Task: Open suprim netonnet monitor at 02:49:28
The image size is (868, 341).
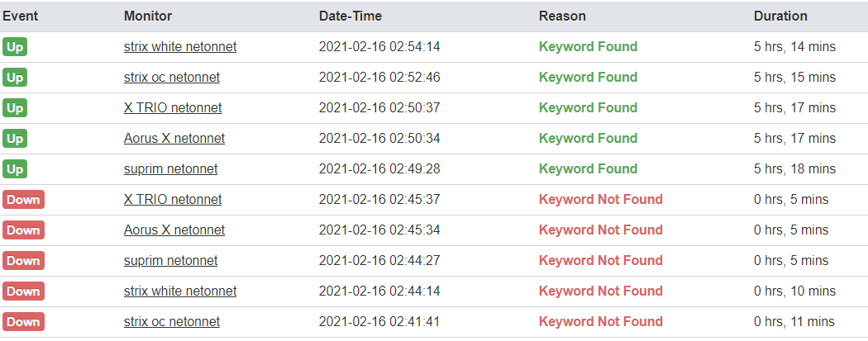Action: point(170,168)
